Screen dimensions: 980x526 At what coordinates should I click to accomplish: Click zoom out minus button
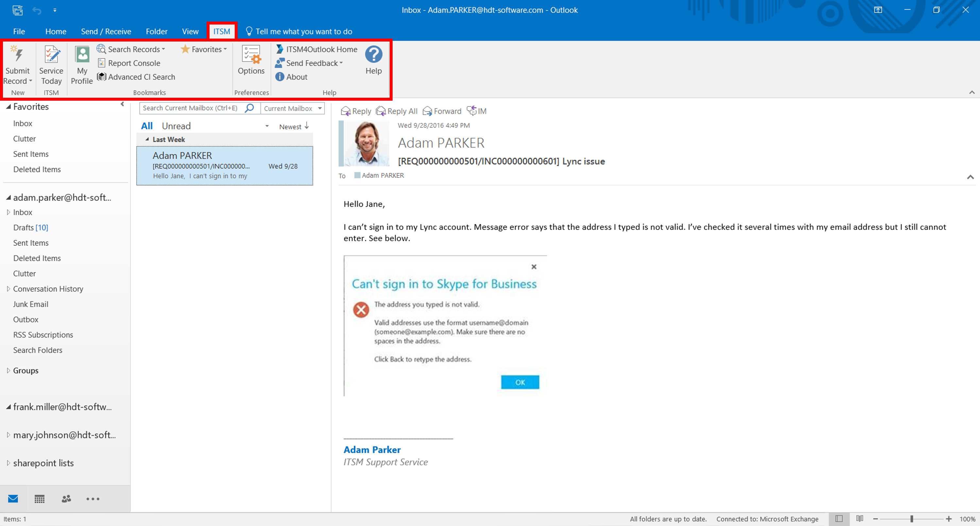pos(875,519)
